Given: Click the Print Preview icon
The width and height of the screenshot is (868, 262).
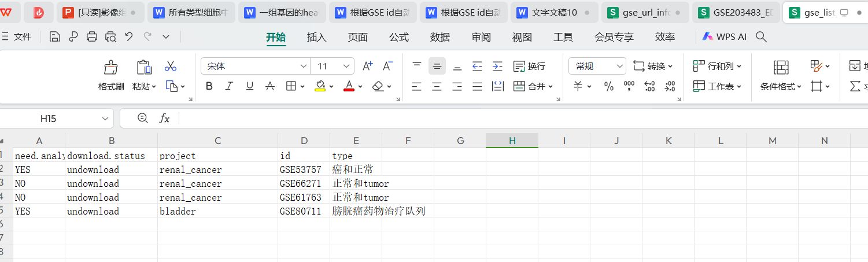Looking at the screenshot, I should tap(110, 37).
